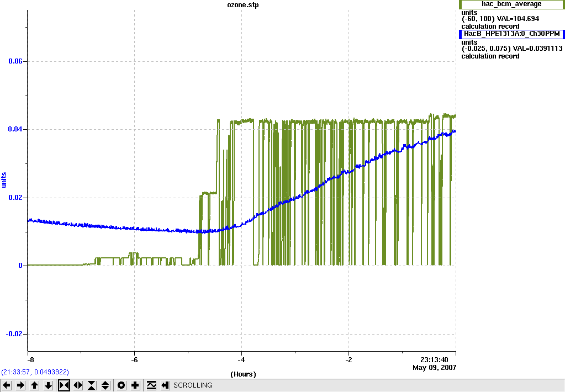The width and height of the screenshot is (565, 392).
Task: Click the -2 hours x-axis tick label
Action: (x=348, y=359)
